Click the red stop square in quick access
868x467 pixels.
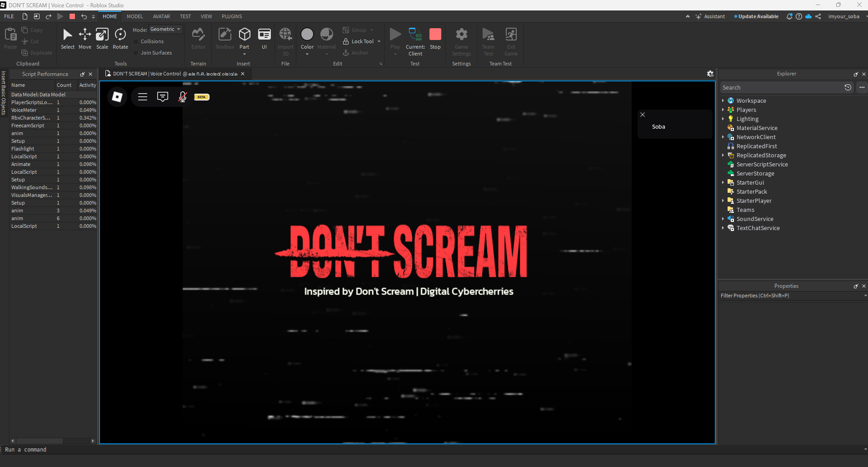72,16
